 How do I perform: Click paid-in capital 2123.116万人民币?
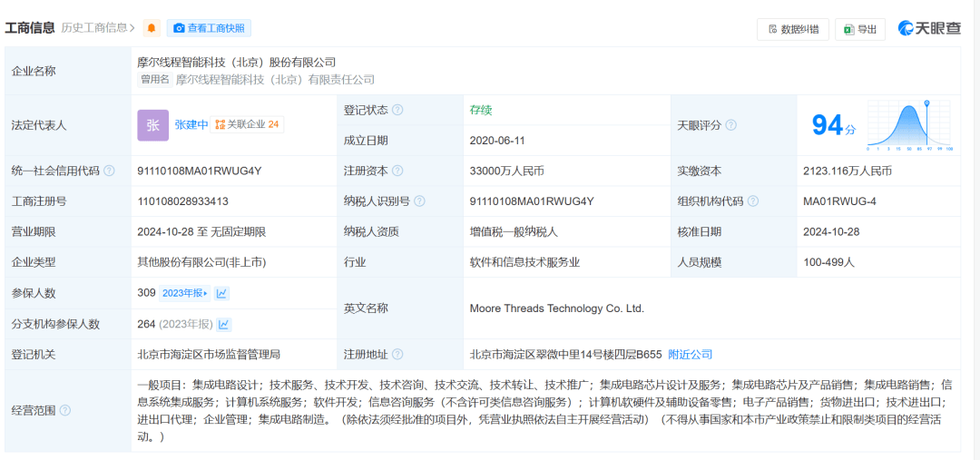point(847,171)
